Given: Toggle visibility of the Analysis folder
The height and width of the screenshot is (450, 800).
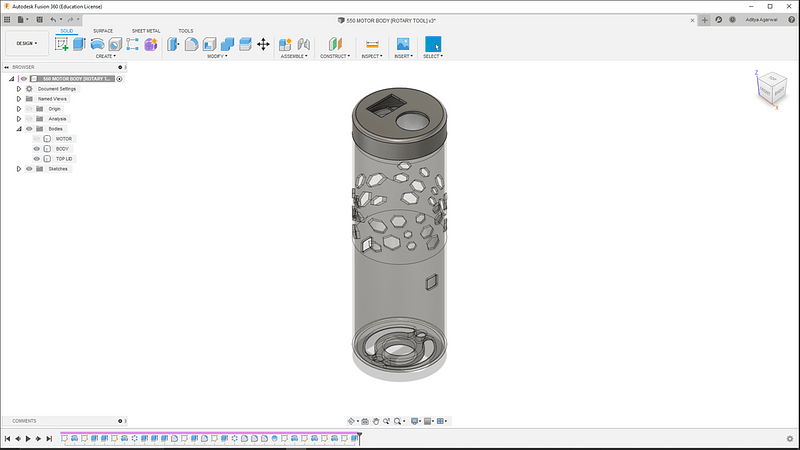Looking at the screenshot, I should (x=29, y=119).
